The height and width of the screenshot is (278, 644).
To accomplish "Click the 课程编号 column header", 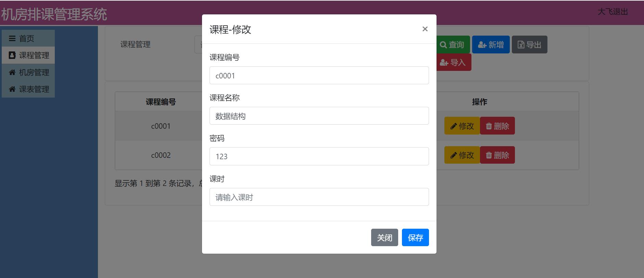I will pos(161,102).
